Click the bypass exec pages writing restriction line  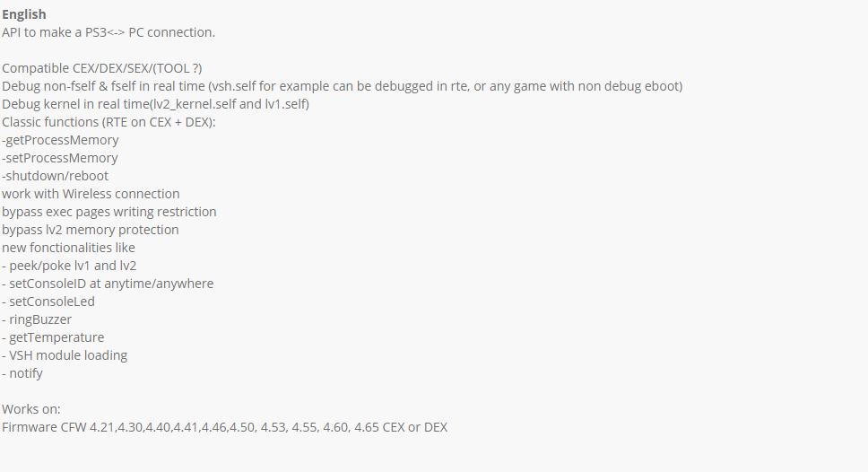pyautogui.click(x=109, y=212)
